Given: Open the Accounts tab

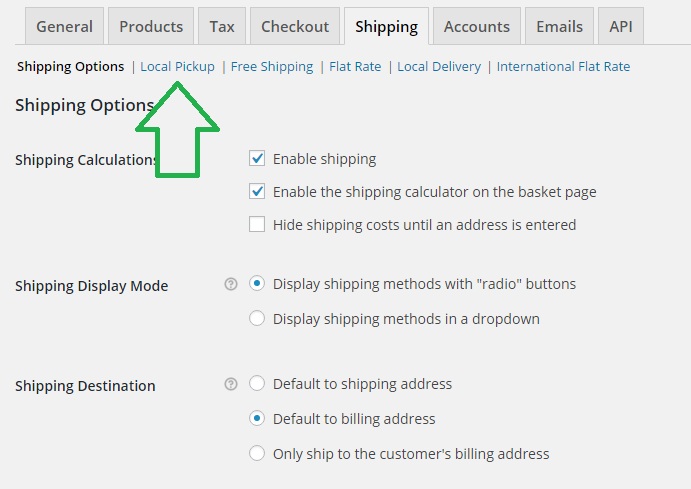Looking at the screenshot, I should point(477,26).
